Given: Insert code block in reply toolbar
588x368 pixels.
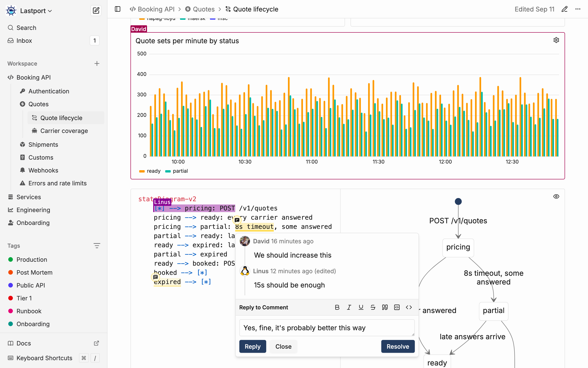Looking at the screenshot, I should click(397, 308).
